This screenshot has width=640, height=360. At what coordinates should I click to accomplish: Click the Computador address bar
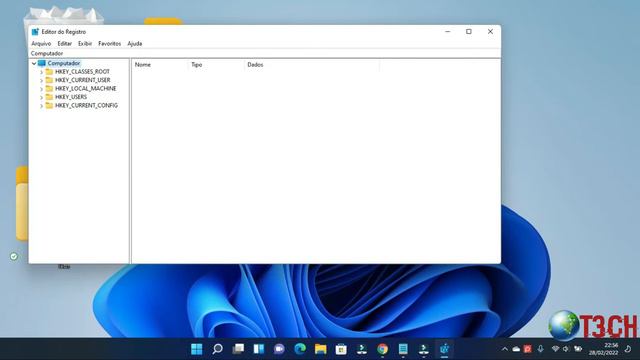coord(264,53)
